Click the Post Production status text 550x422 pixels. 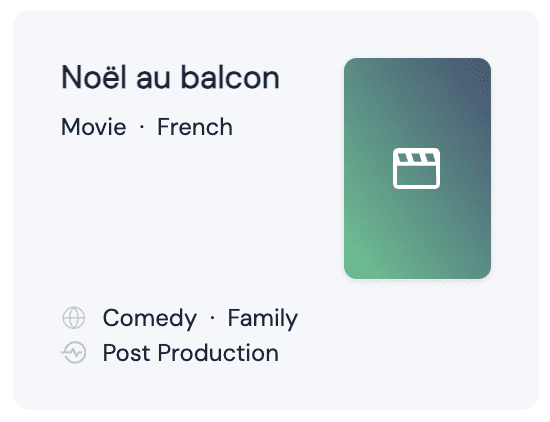pyautogui.click(x=191, y=353)
